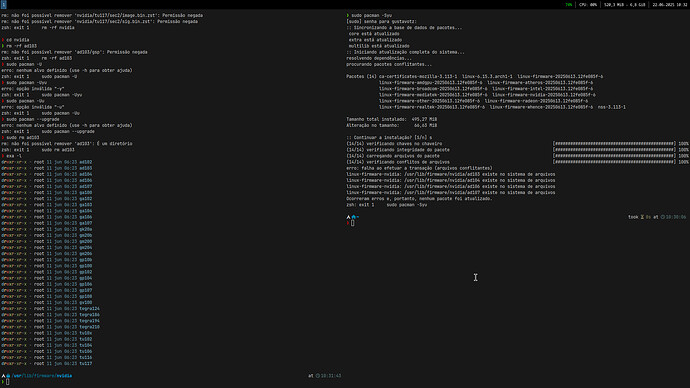This screenshot has width=690, height=388.
Task: Click the date and time in top bar
Action: point(670,5)
